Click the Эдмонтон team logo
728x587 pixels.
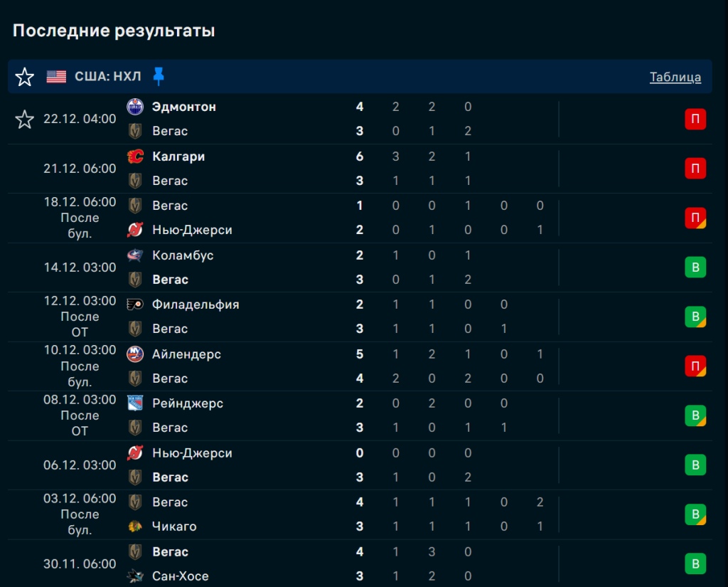[x=134, y=107]
